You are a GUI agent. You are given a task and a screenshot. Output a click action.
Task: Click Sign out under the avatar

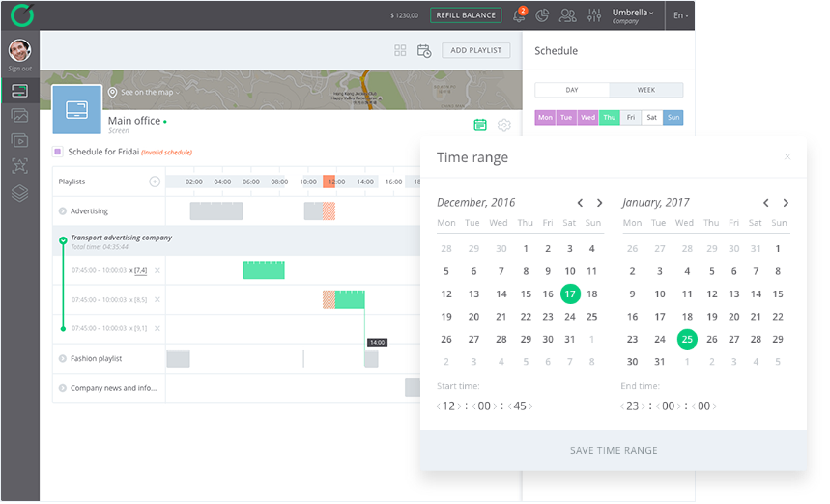point(19,69)
